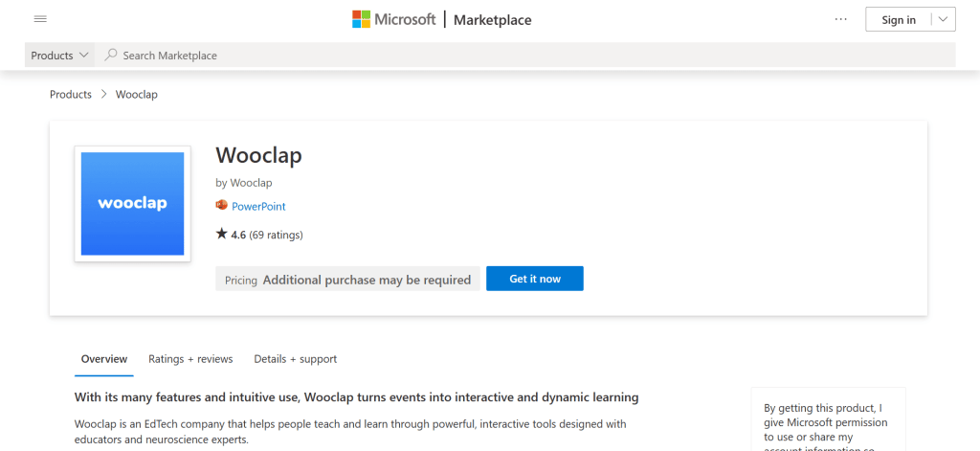Click the Sign in button
The height and width of the screenshot is (451, 980).
tap(898, 19)
